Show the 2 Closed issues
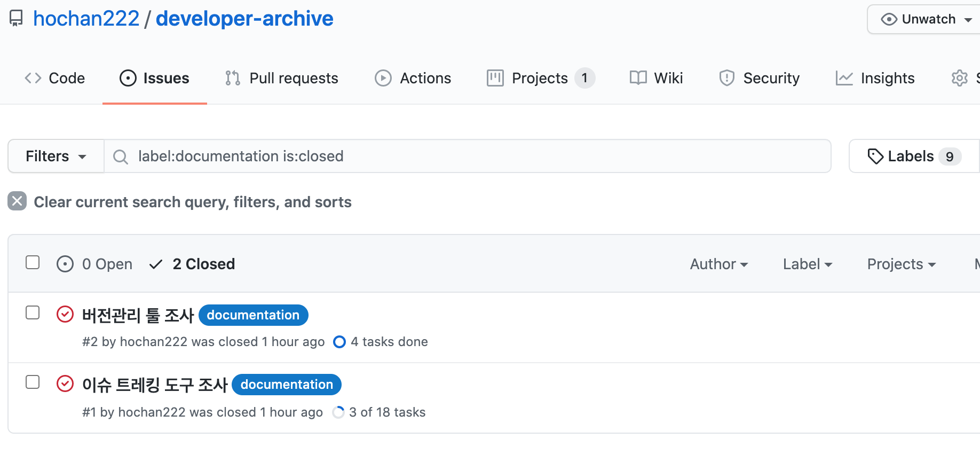The image size is (980, 454). 203,264
